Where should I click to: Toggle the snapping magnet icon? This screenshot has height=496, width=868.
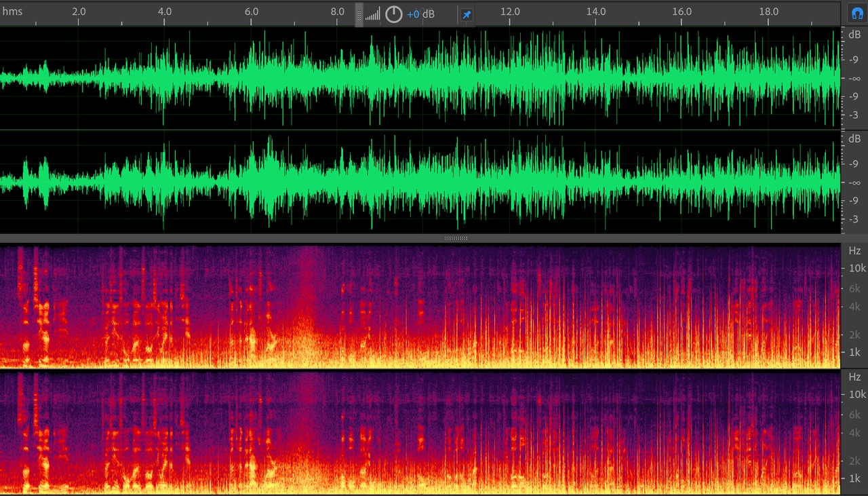856,14
